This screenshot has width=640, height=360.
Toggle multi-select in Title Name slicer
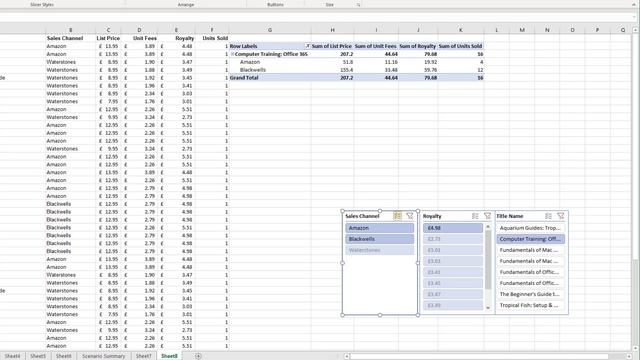pos(549,216)
